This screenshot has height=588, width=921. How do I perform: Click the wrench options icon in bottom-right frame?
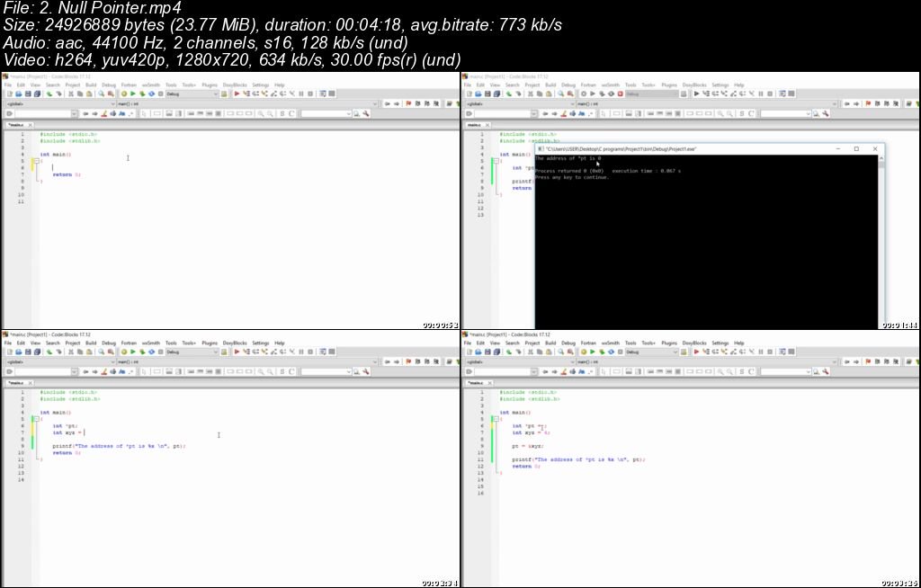pyautogui.click(x=826, y=372)
